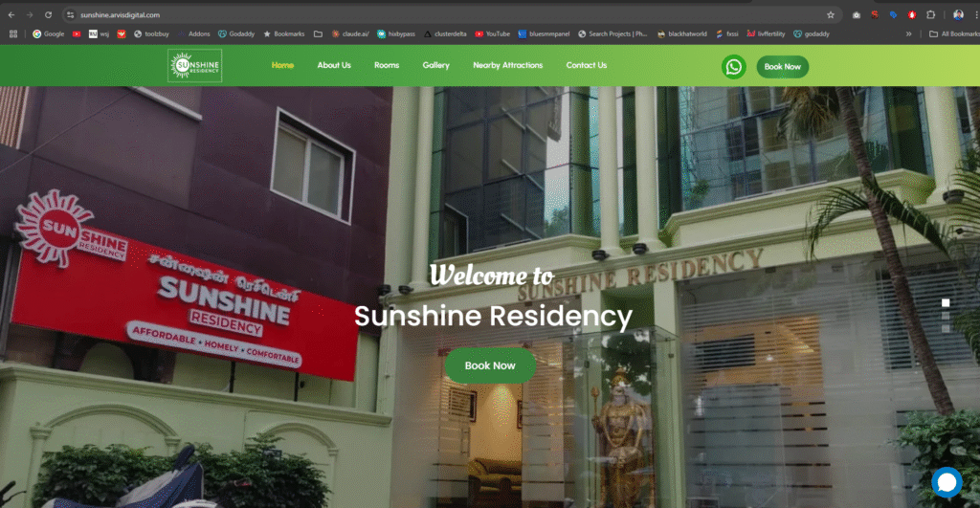
Task: Switch to the second slide dot
Action: (946, 316)
